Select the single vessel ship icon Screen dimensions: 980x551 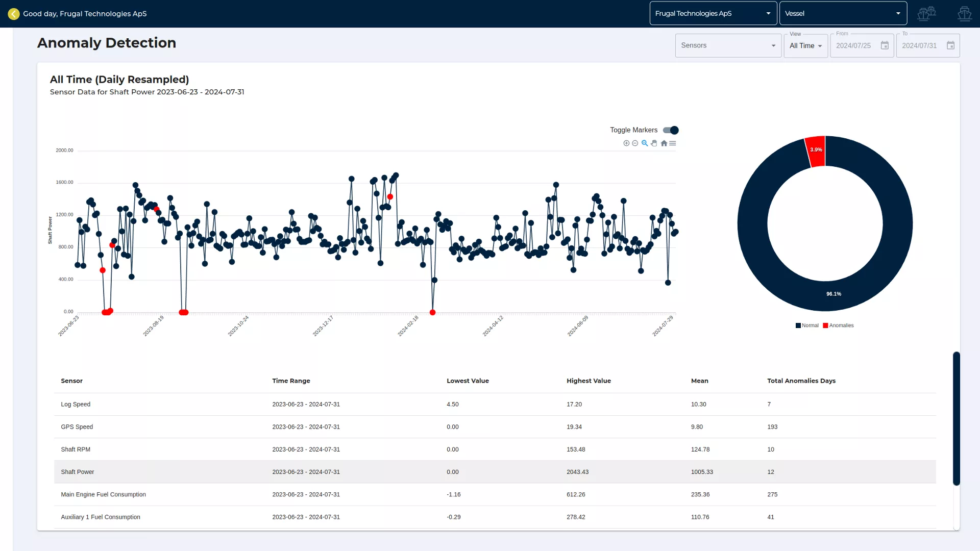click(x=965, y=14)
